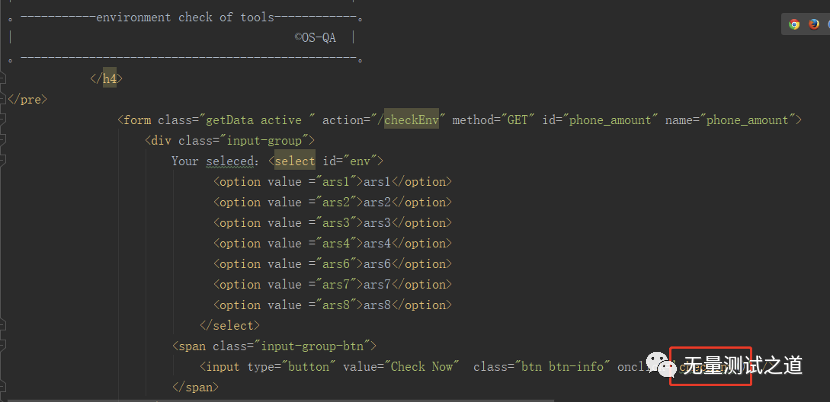This screenshot has width=830, height=402.
Task: Click the highlighted 'select' opening tag
Action: [x=295, y=161]
